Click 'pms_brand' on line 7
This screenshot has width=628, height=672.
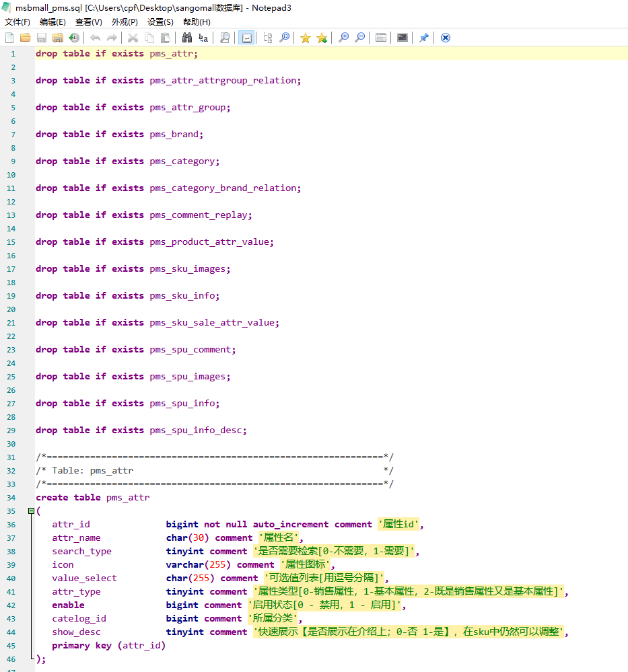click(x=174, y=135)
